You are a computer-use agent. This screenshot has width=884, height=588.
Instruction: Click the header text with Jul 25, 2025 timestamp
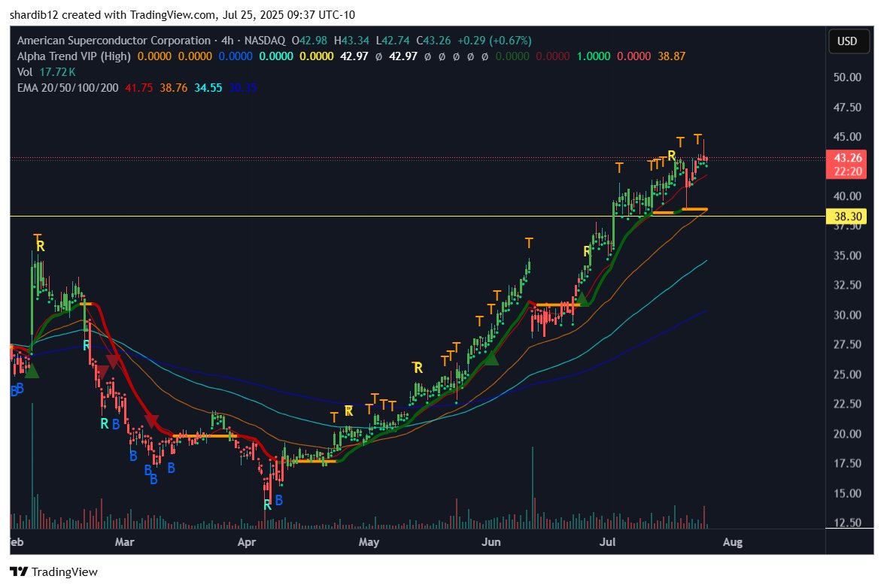point(183,14)
